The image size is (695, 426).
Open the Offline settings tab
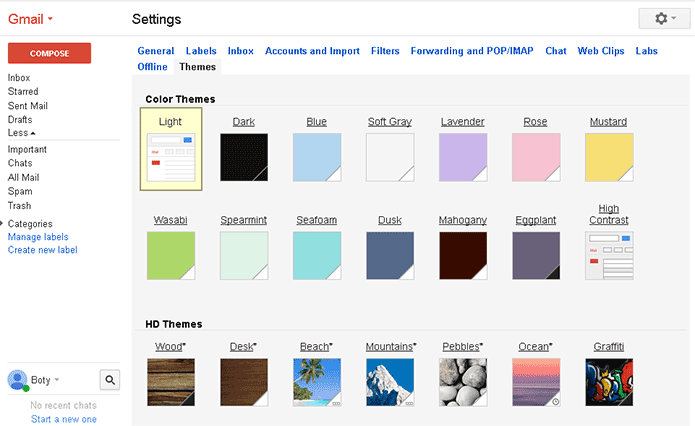point(152,67)
